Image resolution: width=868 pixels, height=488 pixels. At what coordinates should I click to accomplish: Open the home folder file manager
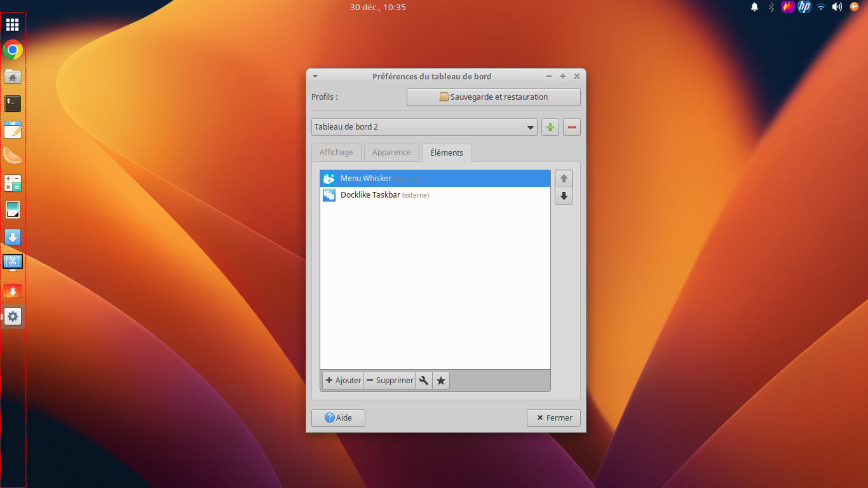click(13, 76)
